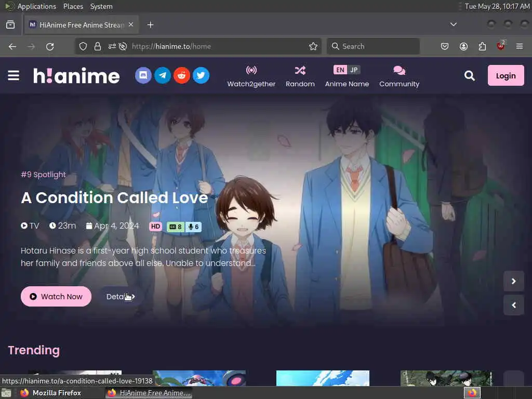Open the HiAnime hamburger sidebar menu
The height and width of the screenshot is (399, 532).
tap(14, 76)
